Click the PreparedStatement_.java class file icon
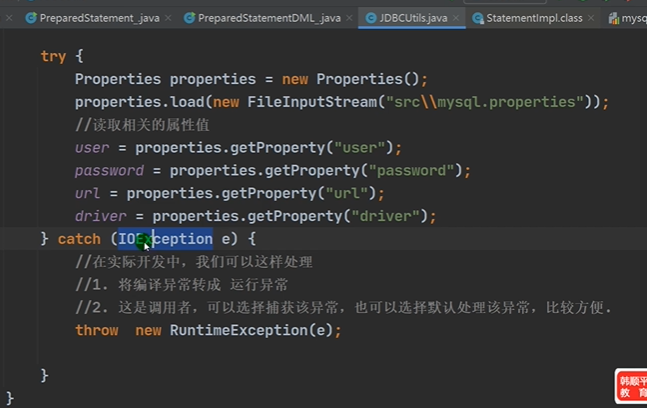This screenshot has width=647, height=408. 31,18
